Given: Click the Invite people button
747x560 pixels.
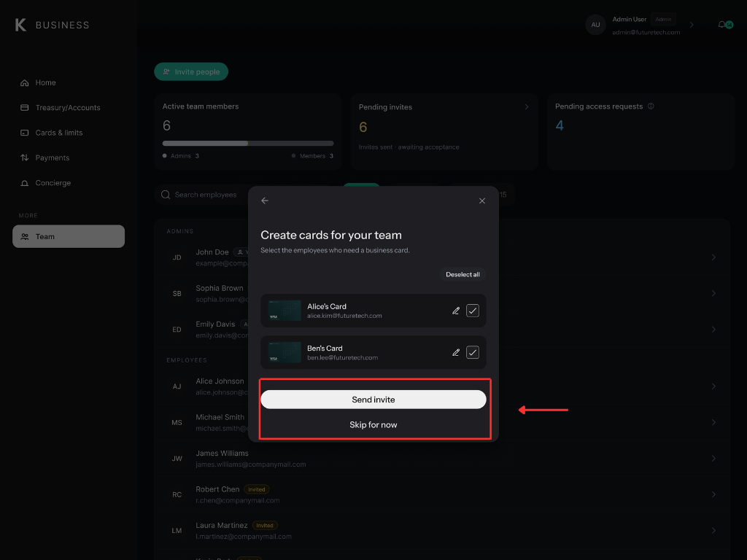Looking at the screenshot, I should [191, 72].
